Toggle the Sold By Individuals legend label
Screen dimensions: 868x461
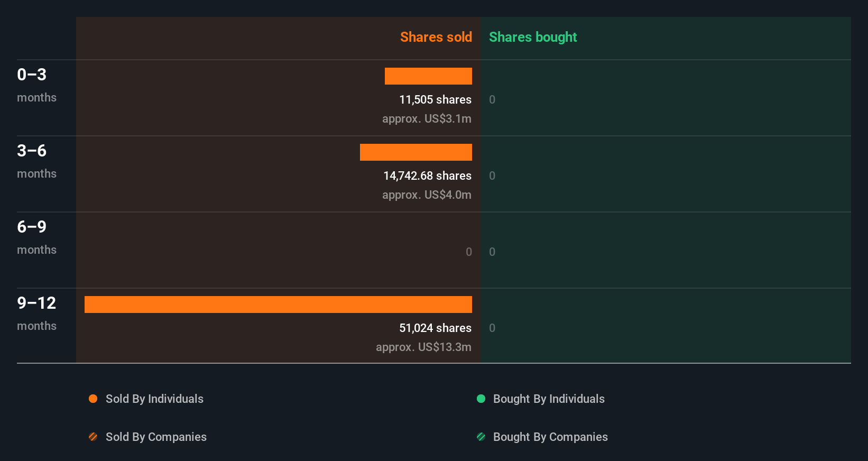point(154,399)
